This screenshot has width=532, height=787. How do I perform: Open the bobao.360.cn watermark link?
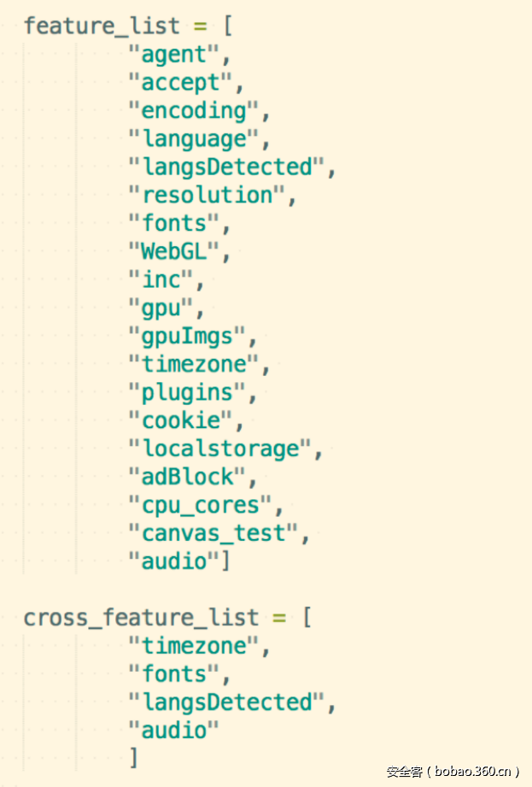point(453,771)
